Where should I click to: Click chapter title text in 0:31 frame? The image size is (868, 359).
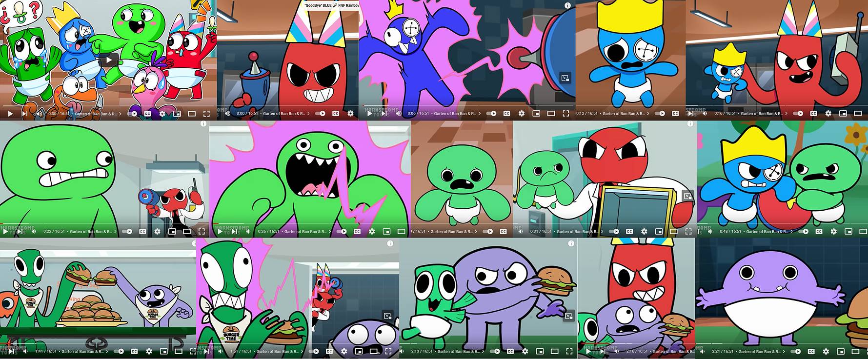point(578,232)
